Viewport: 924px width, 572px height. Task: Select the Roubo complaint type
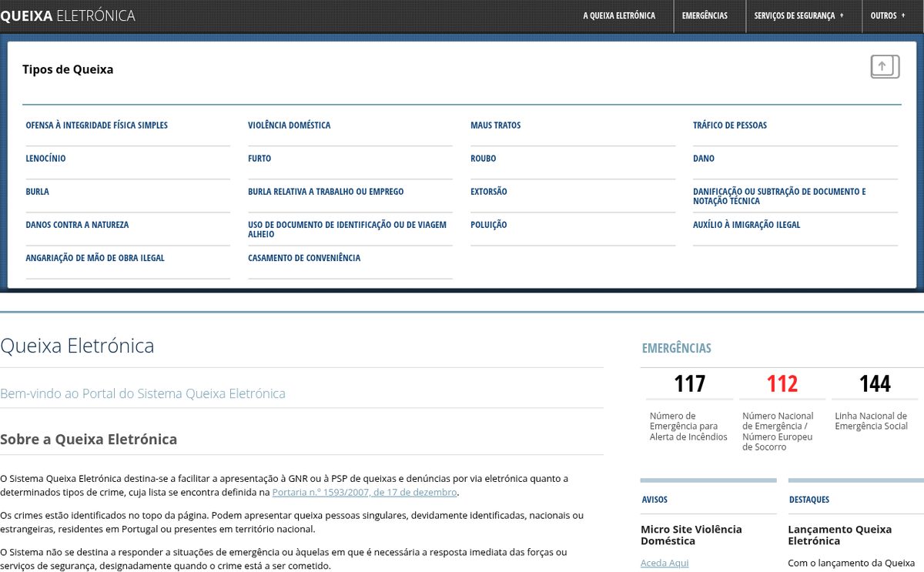coord(484,159)
